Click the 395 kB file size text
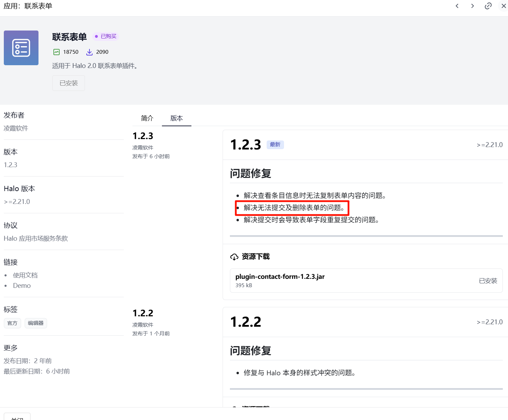 pyautogui.click(x=244, y=285)
